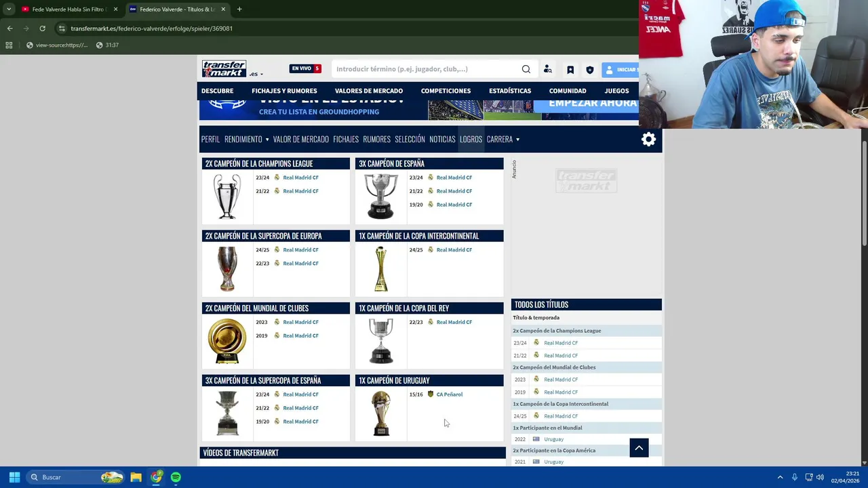The image size is (868, 488).
Task: Open the Fichajes y Rumores menu
Action: point(284,91)
